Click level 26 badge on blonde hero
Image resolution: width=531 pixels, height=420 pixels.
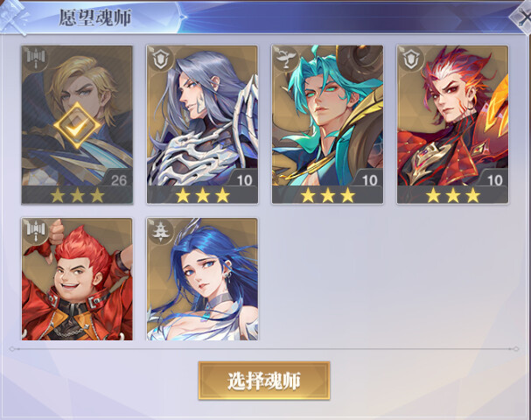click(118, 180)
